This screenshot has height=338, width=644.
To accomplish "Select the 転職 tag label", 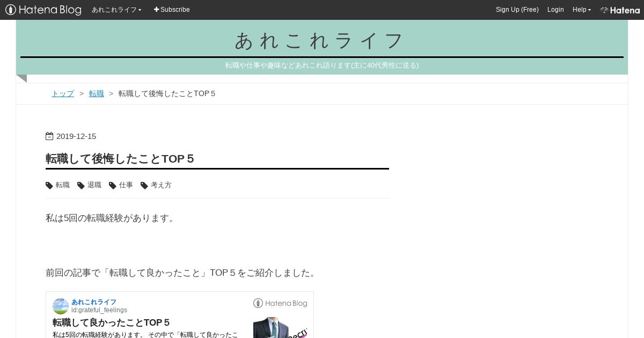I will 63,185.
